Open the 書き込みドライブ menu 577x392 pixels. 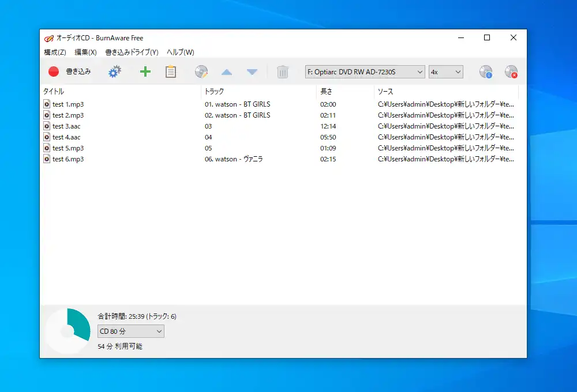click(x=132, y=52)
